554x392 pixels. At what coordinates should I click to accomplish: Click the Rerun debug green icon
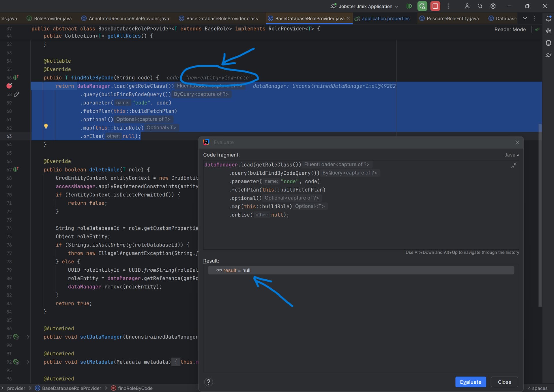click(422, 6)
